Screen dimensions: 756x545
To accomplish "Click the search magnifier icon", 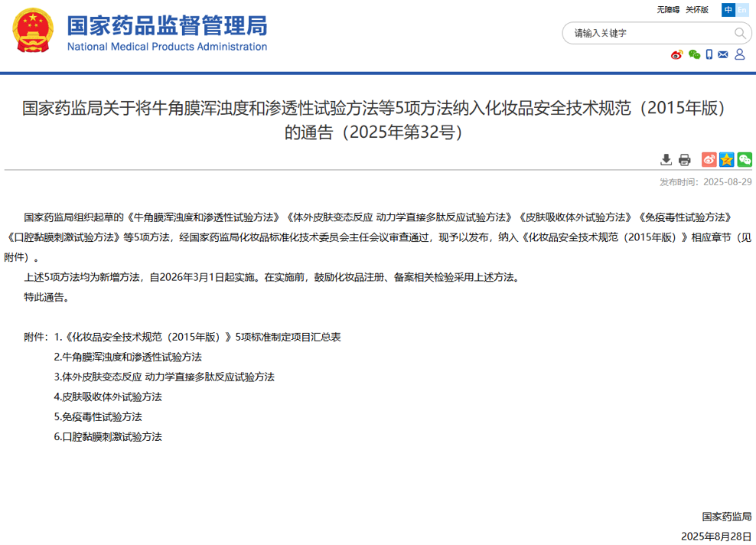I will [740, 33].
